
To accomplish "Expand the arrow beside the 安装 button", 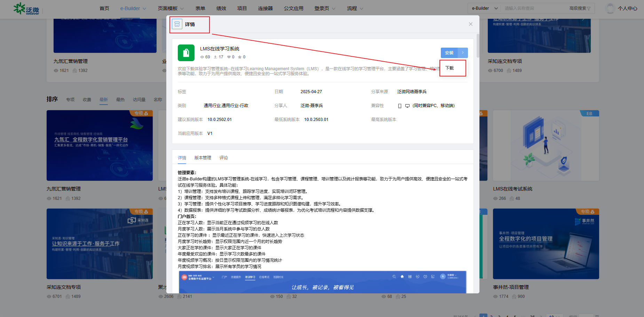I will [463, 53].
